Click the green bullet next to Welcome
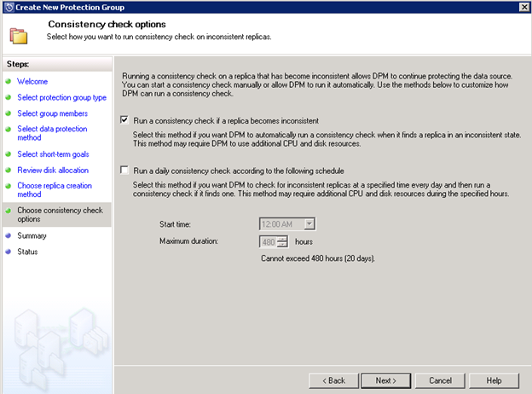The width and height of the screenshot is (532, 394). (x=9, y=81)
